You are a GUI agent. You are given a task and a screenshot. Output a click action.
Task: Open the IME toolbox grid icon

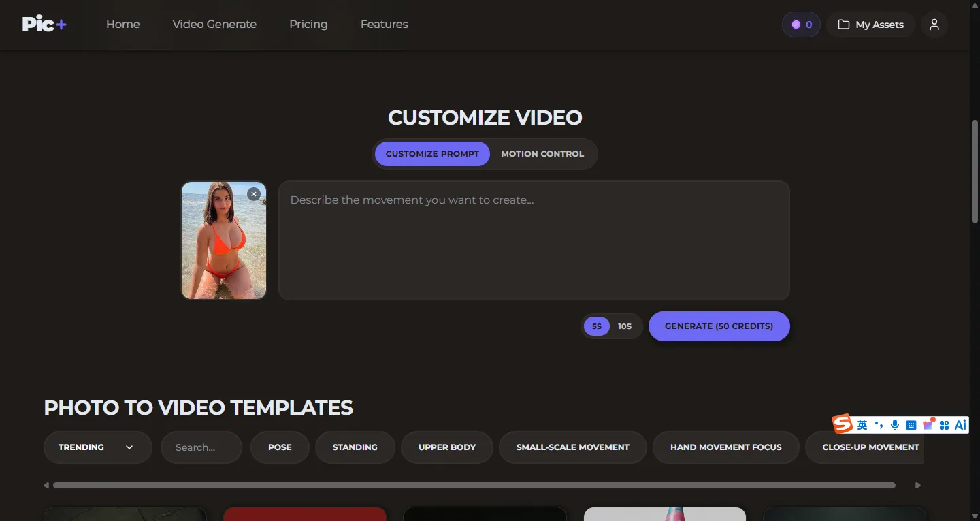click(x=944, y=425)
